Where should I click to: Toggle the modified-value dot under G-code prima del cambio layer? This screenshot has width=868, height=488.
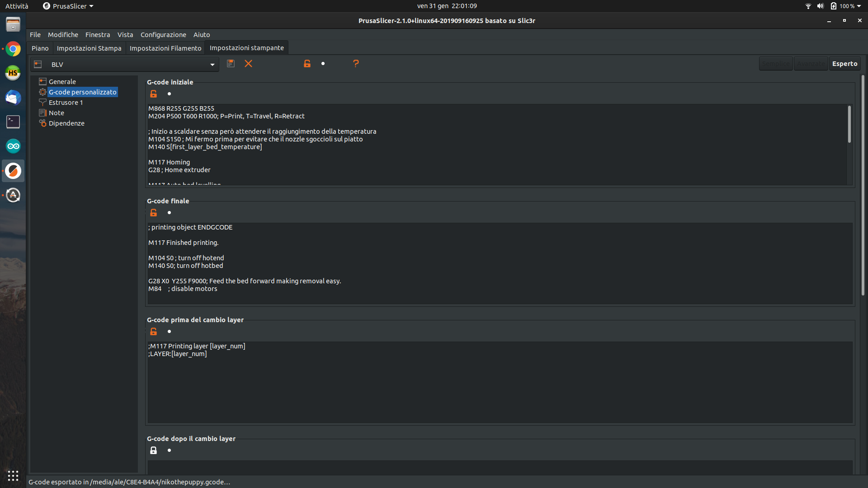click(169, 331)
